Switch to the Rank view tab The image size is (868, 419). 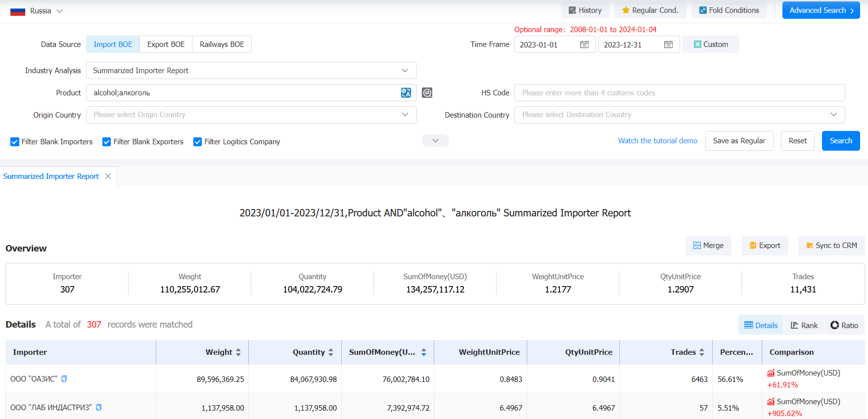click(x=804, y=325)
